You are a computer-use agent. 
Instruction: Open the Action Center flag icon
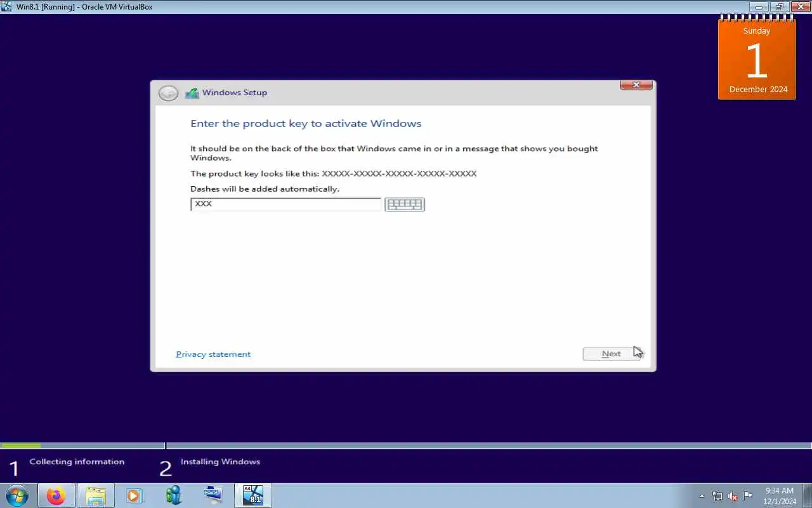(748, 496)
